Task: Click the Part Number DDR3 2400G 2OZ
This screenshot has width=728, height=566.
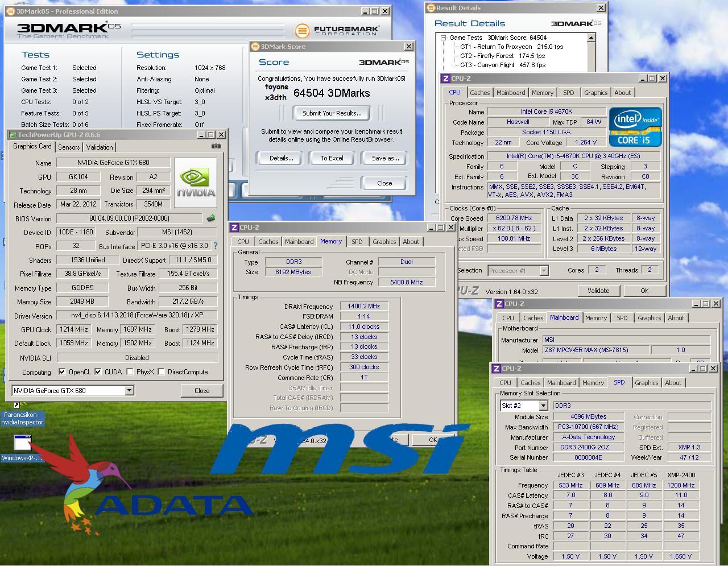Action: point(589,448)
